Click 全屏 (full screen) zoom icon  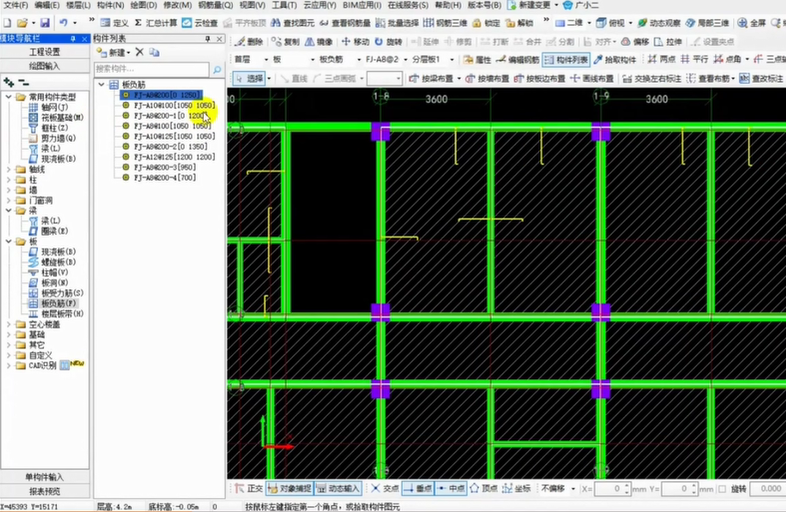751,23
